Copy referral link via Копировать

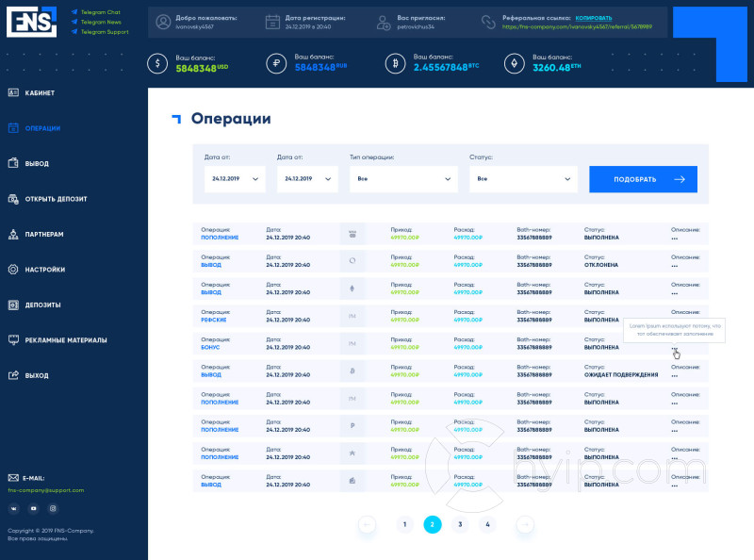[594, 18]
